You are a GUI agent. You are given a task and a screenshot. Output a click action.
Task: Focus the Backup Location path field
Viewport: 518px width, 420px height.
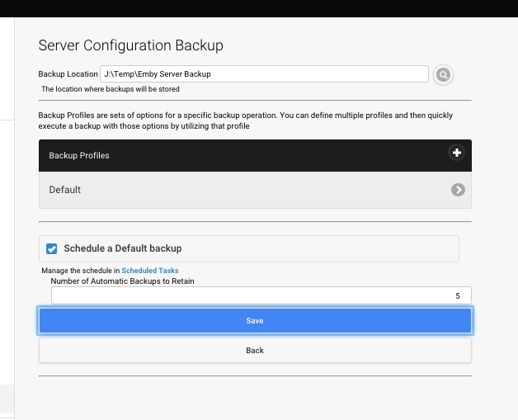point(264,74)
